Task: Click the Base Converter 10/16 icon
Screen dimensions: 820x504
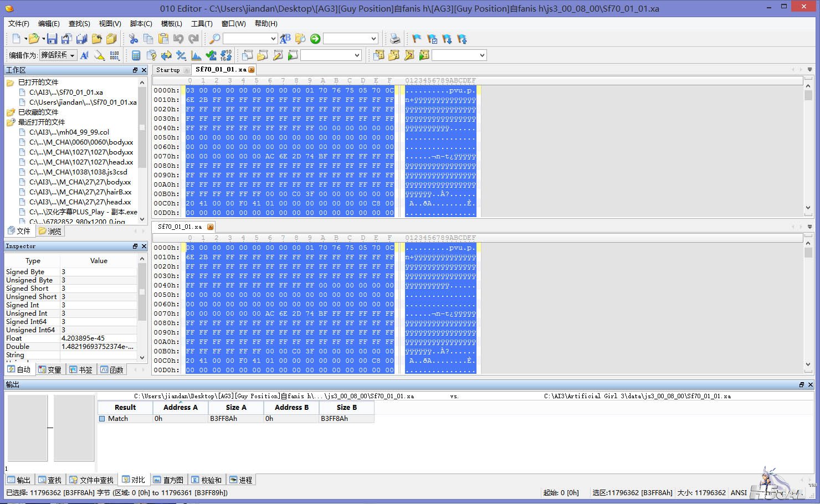Action: [x=226, y=55]
